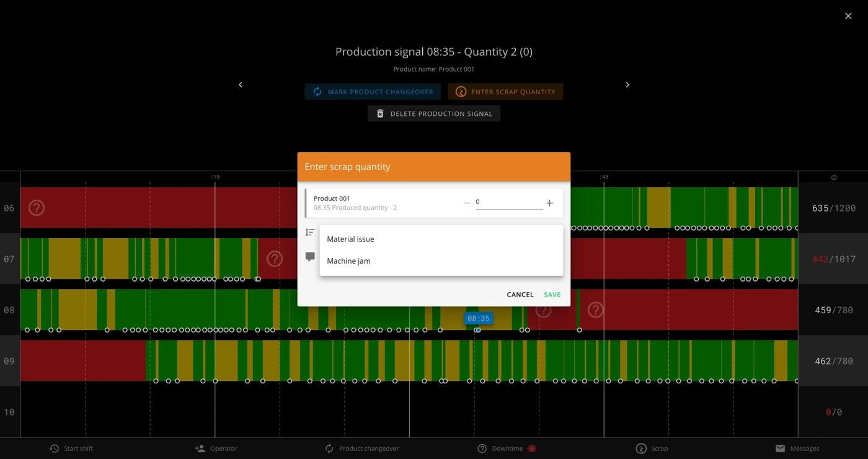
Task: Open Operator in bottom bar
Action: pos(216,448)
